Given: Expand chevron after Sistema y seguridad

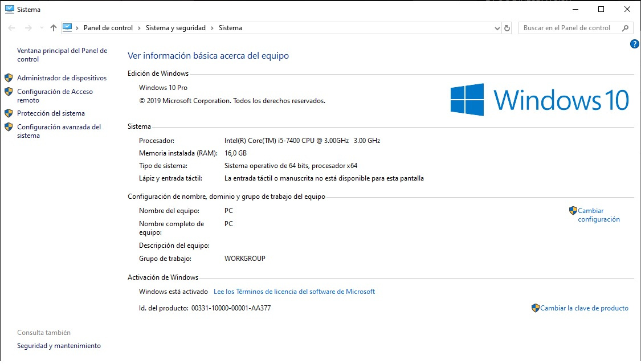Looking at the screenshot, I should 212,28.
